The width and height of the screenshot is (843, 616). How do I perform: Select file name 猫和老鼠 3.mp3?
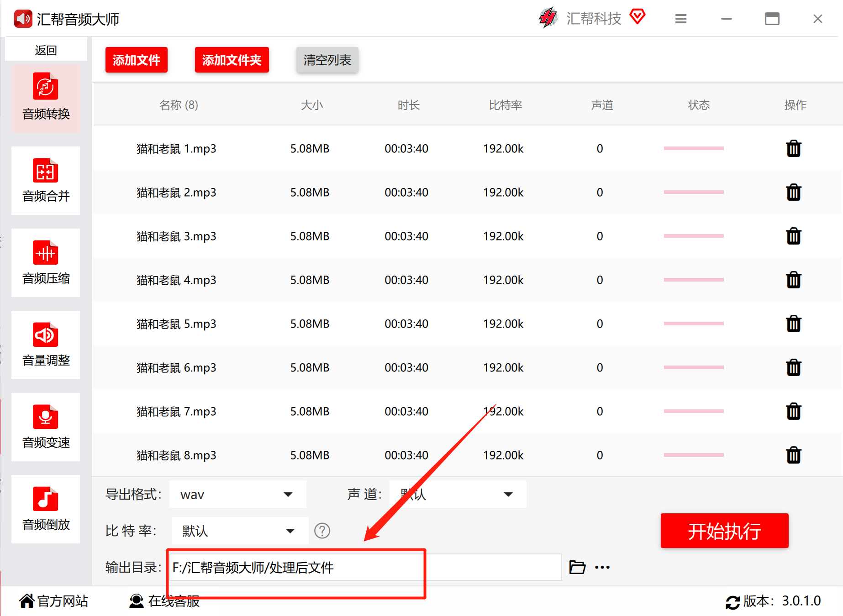[x=176, y=236]
